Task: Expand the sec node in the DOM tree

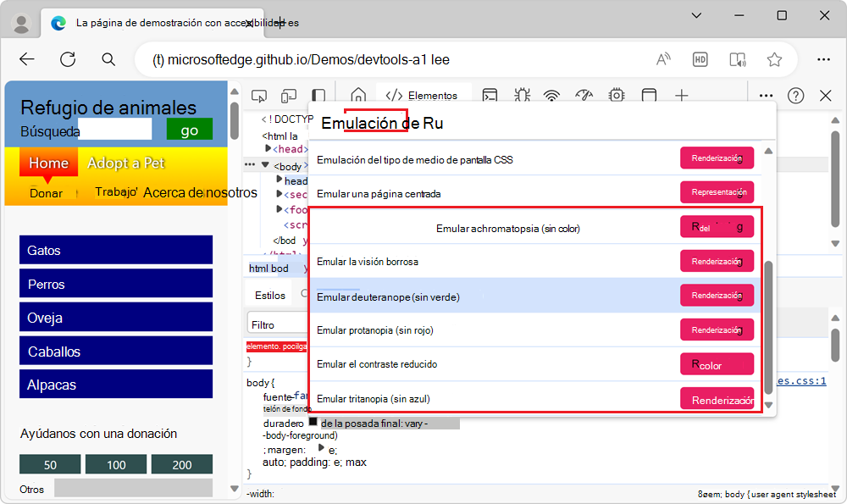Action: pyautogui.click(x=280, y=193)
